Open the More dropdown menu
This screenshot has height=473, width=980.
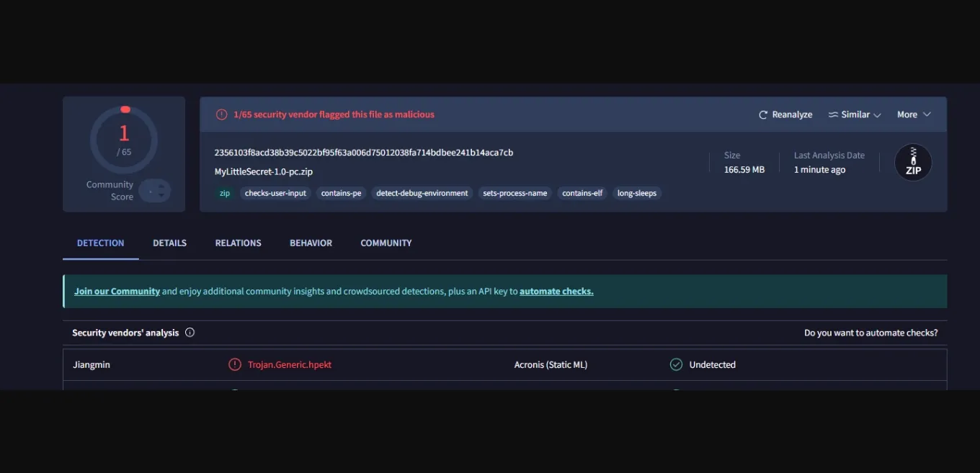point(914,114)
